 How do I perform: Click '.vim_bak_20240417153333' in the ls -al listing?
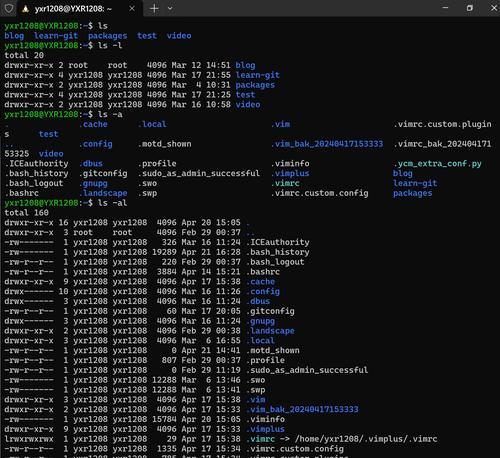coord(302,409)
